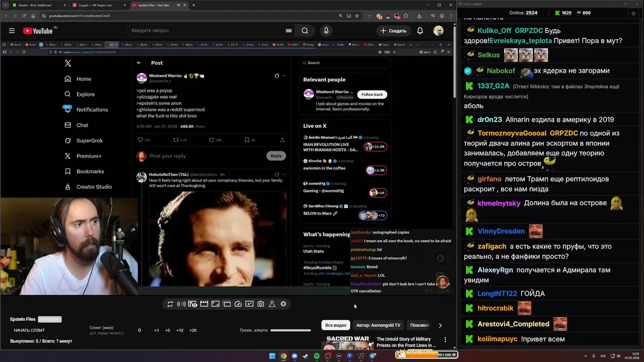Open browser home page icon
Screen dimensions: 644x362
tap(33, 16)
